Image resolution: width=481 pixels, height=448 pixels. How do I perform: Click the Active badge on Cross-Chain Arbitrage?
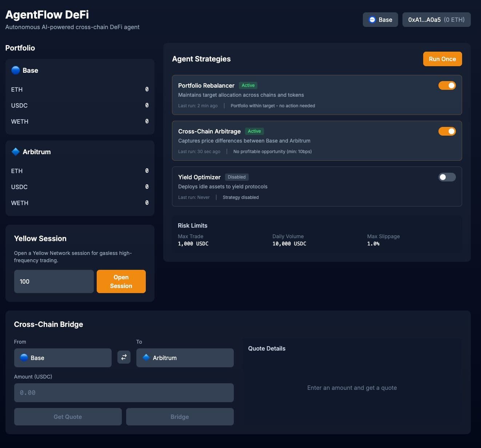pos(254,131)
